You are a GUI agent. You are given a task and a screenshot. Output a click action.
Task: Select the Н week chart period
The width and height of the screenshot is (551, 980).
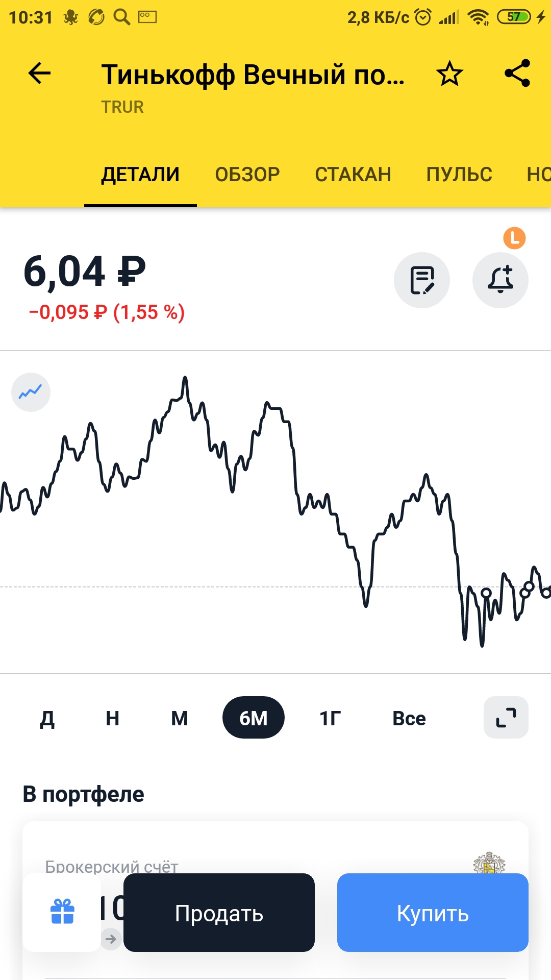click(x=113, y=718)
